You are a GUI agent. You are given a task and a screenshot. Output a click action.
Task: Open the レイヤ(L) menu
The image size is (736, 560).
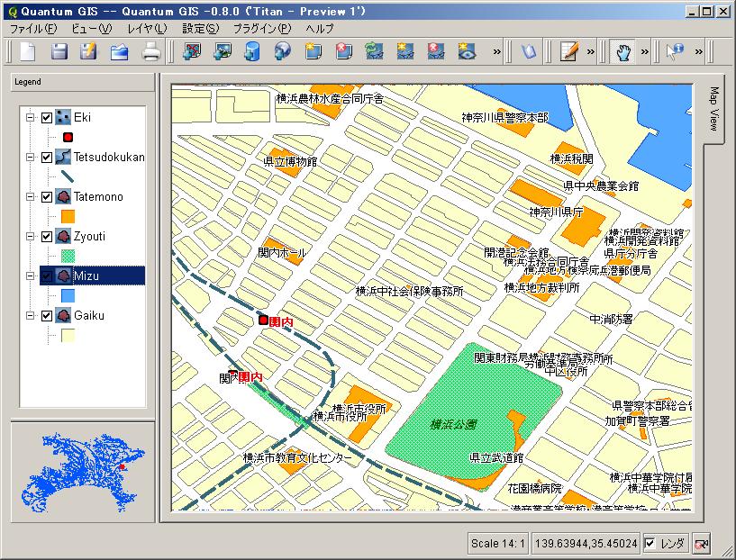click(x=147, y=29)
